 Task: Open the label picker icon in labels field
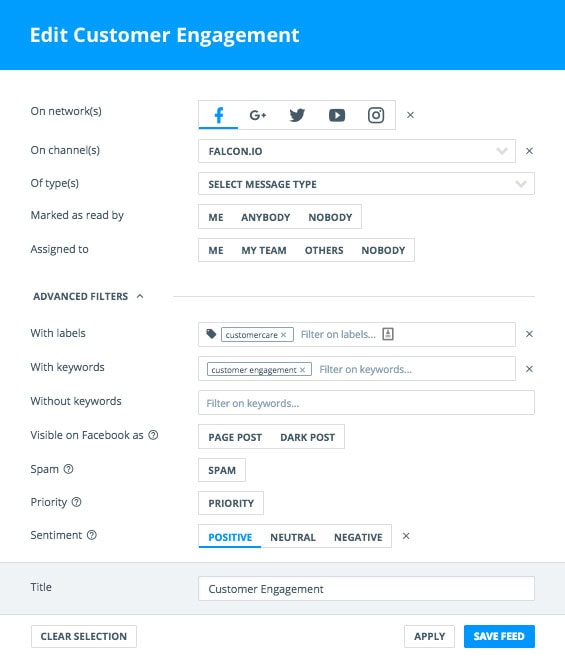coord(388,334)
